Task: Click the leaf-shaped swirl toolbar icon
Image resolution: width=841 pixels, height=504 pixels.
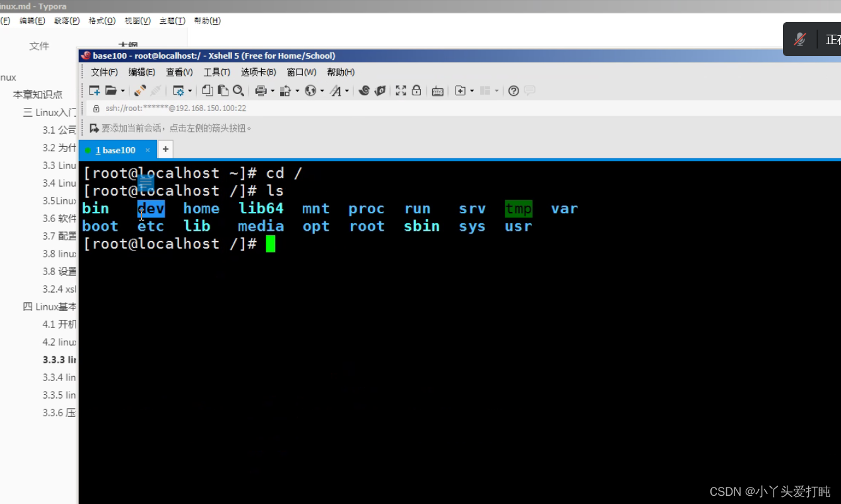Action: pos(380,91)
